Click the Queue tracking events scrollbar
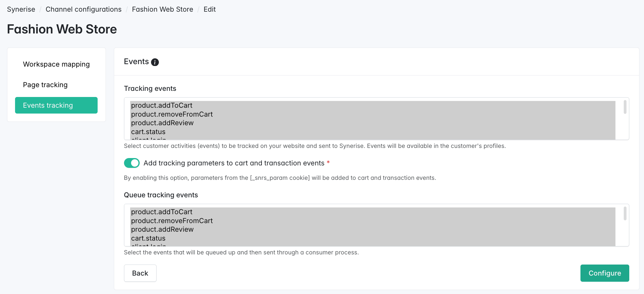This screenshot has width=644, height=294. coord(625,214)
